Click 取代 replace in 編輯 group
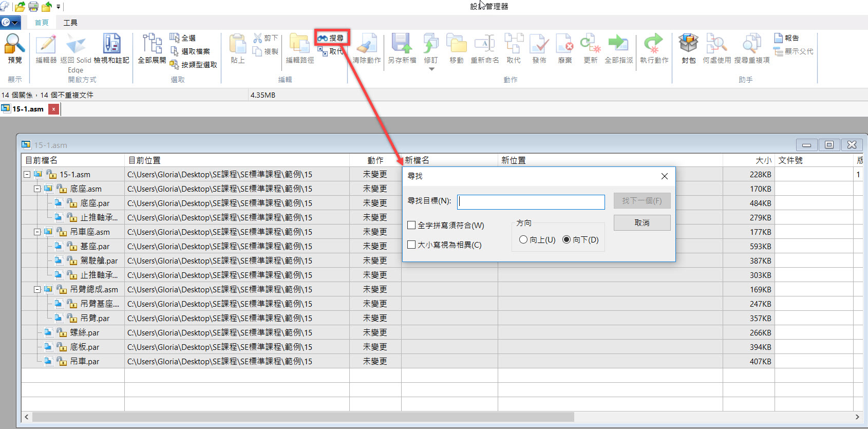This screenshot has height=429, width=868. [x=330, y=51]
